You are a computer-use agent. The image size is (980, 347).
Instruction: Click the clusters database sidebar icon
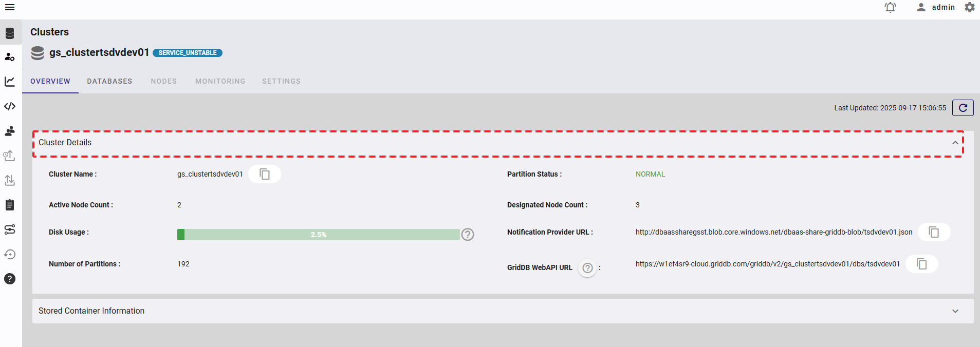10,33
